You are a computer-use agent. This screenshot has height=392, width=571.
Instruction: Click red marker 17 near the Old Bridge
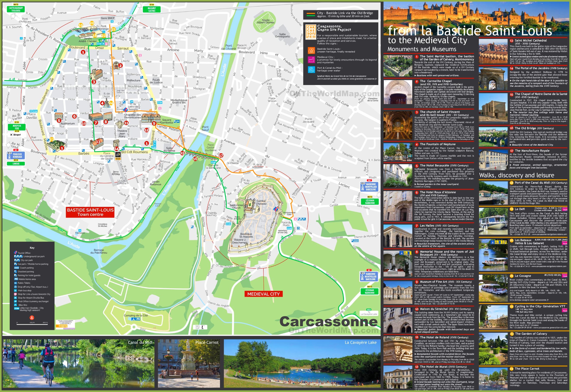[221, 155]
